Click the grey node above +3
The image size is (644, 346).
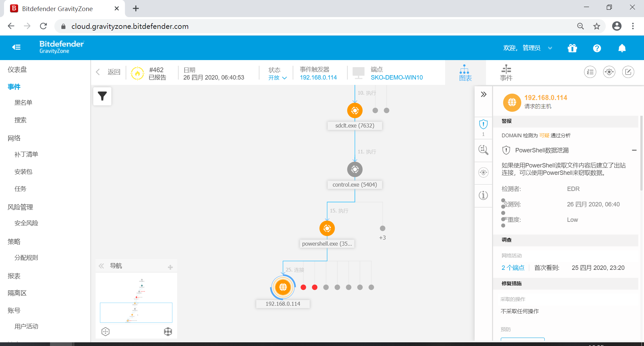tap(382, 229)
